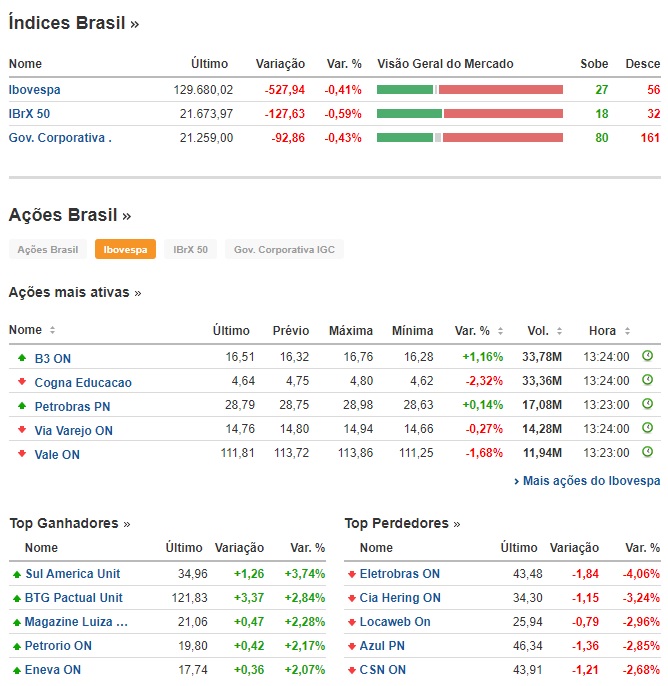Open Petrorio ON stock link
This screenshot has width=668, height=686.
point(58,646)
